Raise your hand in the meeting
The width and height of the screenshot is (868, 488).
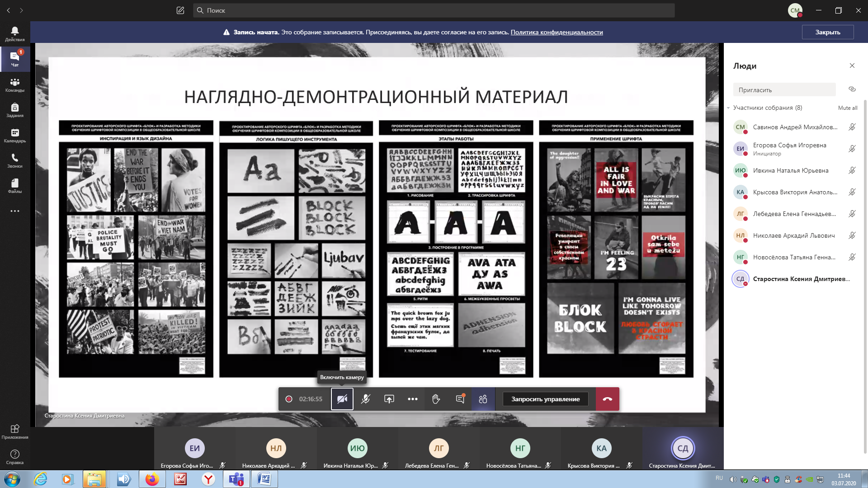coord(436,399)
